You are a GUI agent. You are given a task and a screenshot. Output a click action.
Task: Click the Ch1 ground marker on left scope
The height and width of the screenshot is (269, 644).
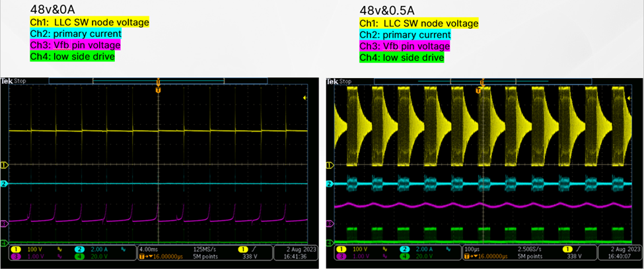3,165
